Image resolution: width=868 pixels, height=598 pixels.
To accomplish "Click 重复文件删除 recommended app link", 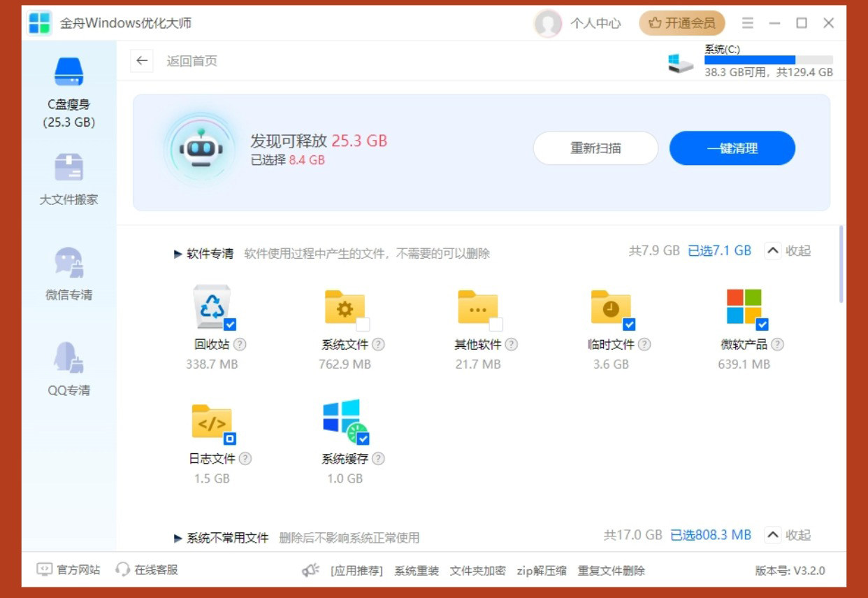I will [x=612, y=571].
